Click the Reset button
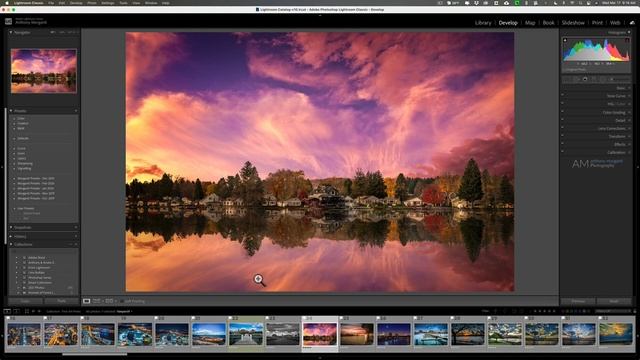The width and height of the screenshot is (640, 360). [614, 301]
